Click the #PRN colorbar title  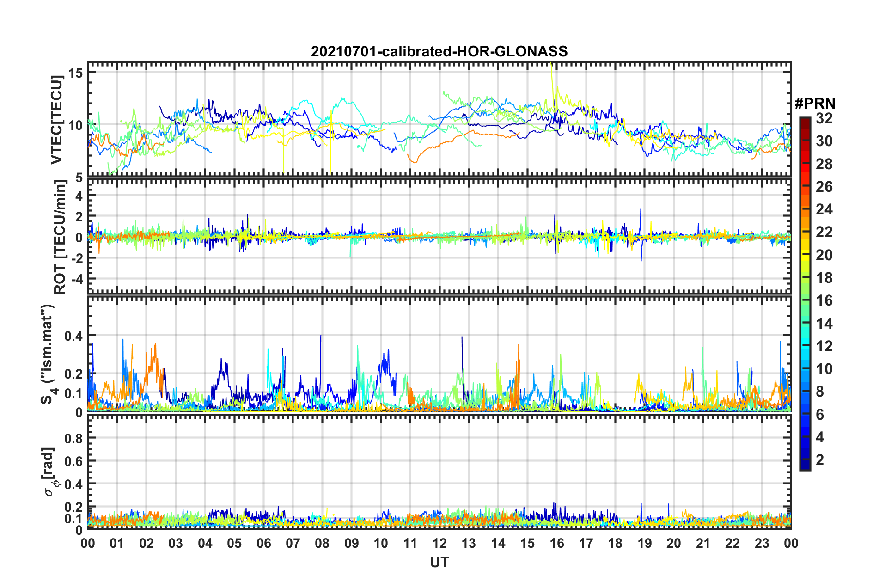tap(815, 103)
